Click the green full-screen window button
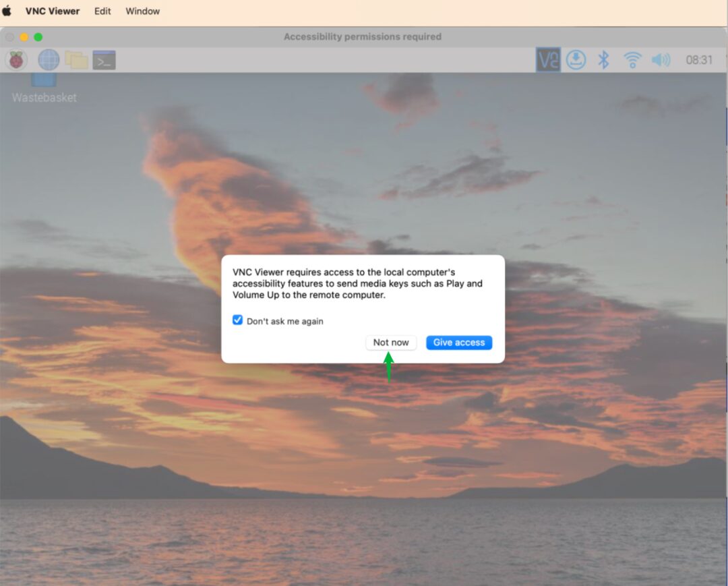The width and height of the screenshot is (728, 586). 38,36
